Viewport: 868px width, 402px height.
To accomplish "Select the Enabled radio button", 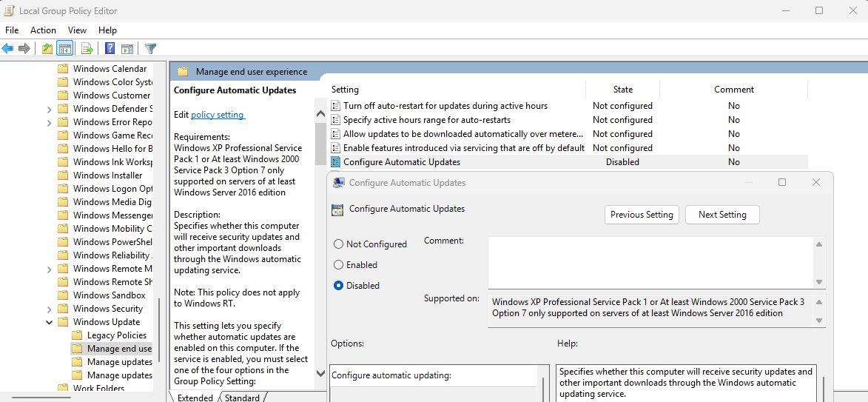I will click(337, 265).
